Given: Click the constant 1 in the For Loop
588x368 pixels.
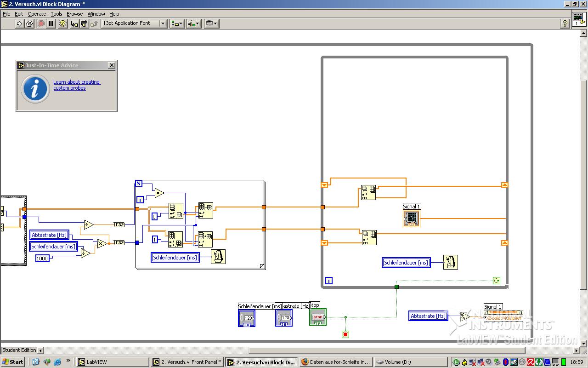Looking at the screenshot, I should 155,240.
